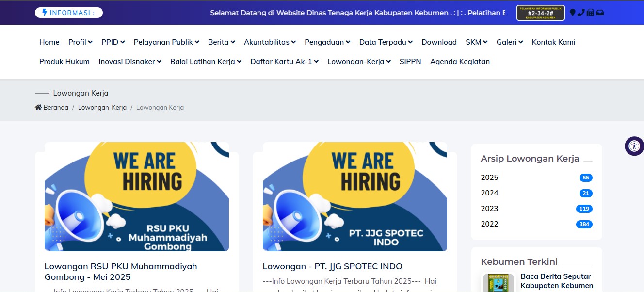Open the accessibility tools button

(x=634, y=146)
